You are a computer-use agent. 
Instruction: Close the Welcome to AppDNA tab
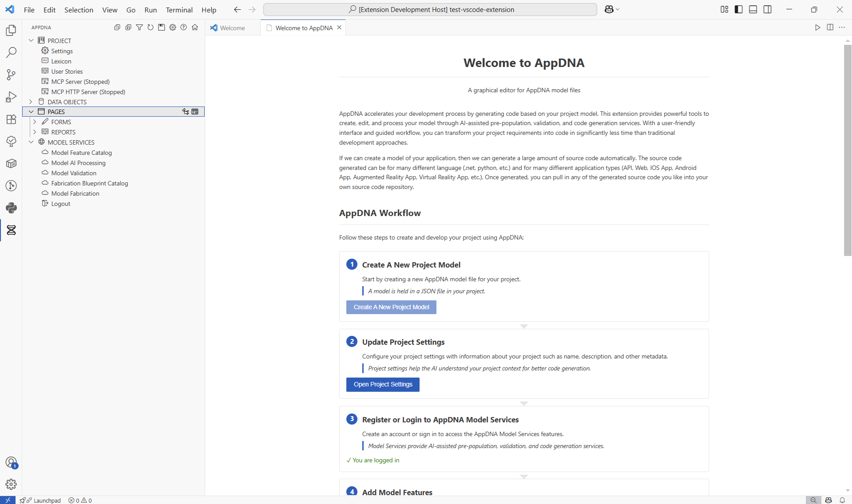click(339, 28)
